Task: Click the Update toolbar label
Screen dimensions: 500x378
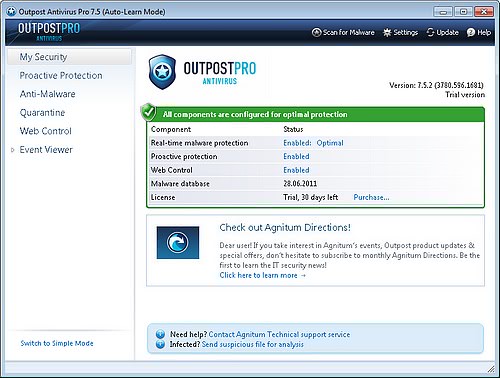Action: tap(447, 32)
